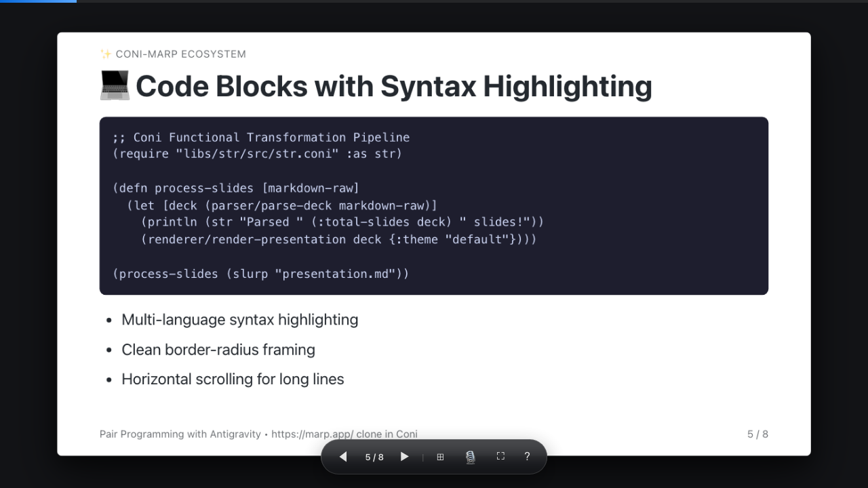This screenshot has height=488, width=868.
Task: Open the slide grid overview
Action: pyautogui.click(x=440, y=457)
